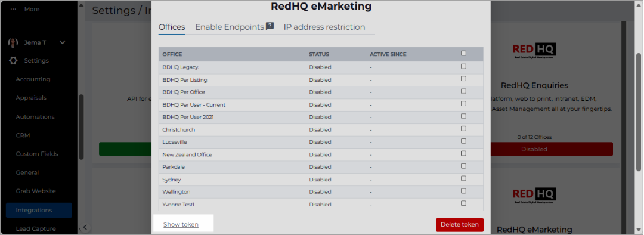Viewport: 644px width, 235px height.
Task: Check the BDHQ Legacy. office checkbox
Action: (463, 66)
